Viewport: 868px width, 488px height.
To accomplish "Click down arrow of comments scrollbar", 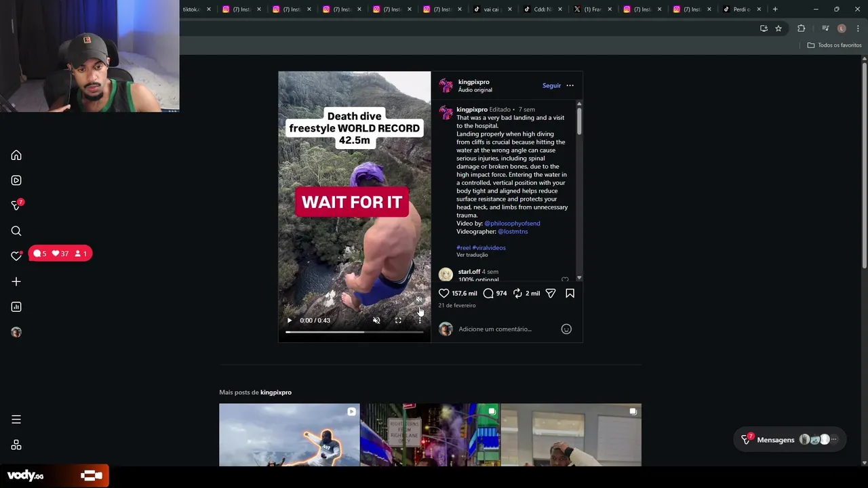I will pyautogui.click(x=579, y=279).
